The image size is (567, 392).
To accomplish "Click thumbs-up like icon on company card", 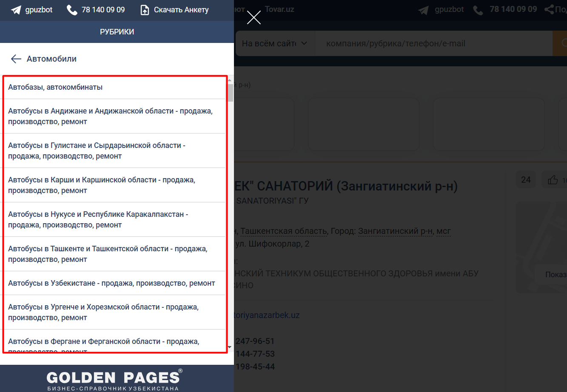I will point(553,180).
